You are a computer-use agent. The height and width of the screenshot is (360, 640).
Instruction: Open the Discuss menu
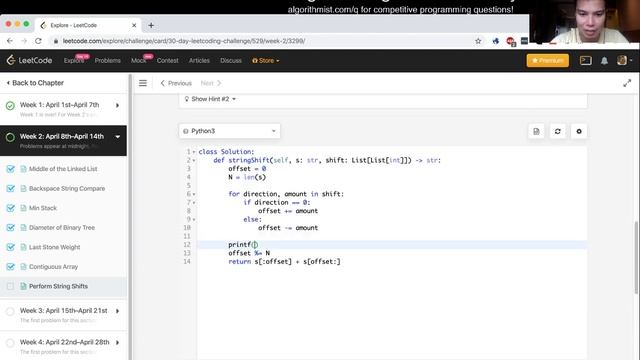coord(231,60)
